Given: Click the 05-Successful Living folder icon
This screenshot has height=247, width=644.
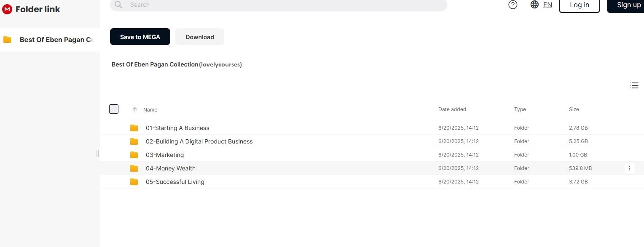Looking at the screenshot, I should point(134,182).
